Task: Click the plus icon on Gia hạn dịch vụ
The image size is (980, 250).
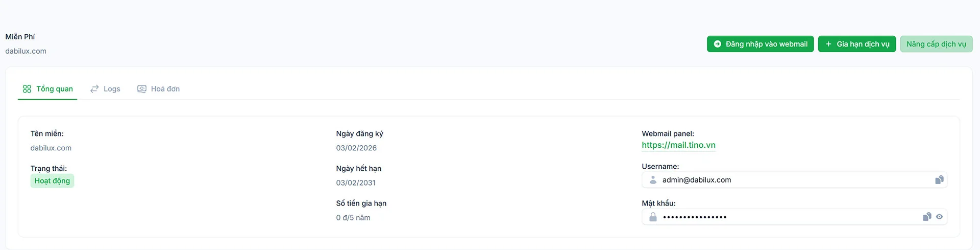Action: [x=828, y=44]
